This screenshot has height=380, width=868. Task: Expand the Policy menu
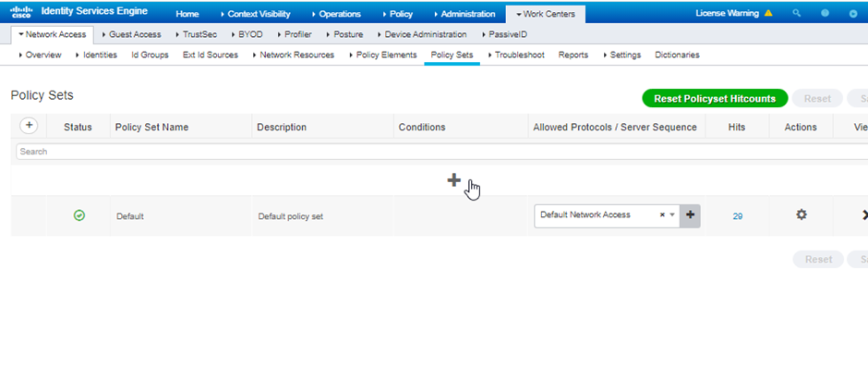click(x=397, y=14)
